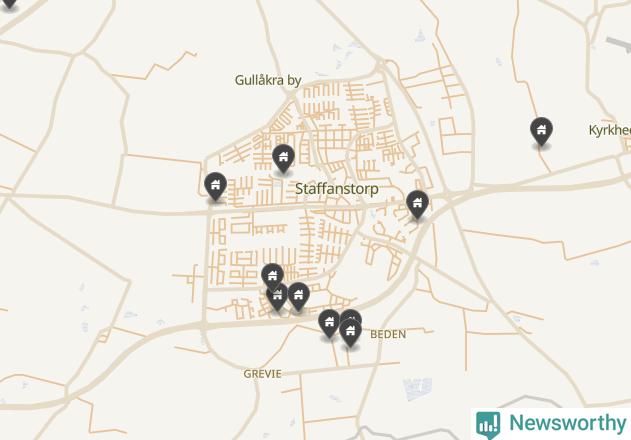Click the house marker closest to BEDEN label
The height and width of the screenshot is (440, 631).
351,332
